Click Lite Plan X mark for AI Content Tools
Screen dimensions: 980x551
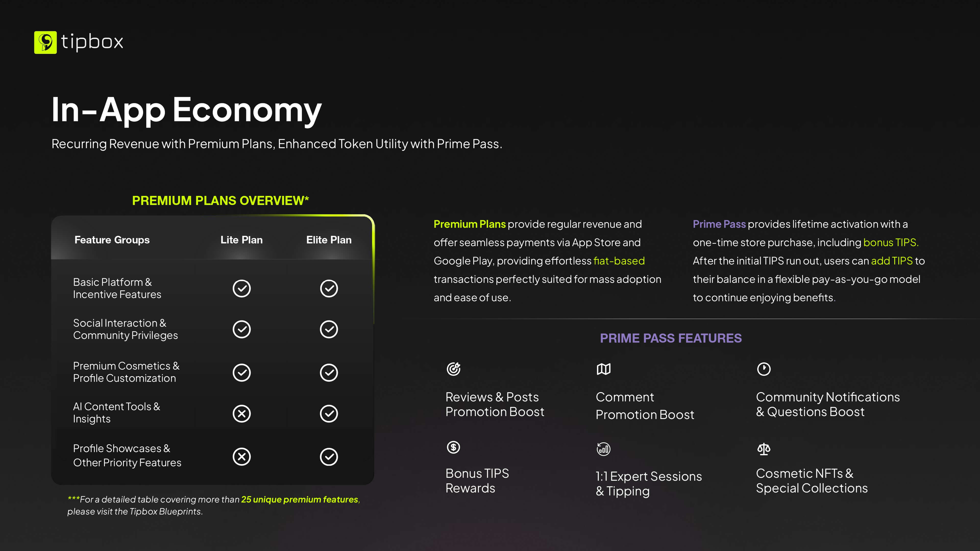242,413
